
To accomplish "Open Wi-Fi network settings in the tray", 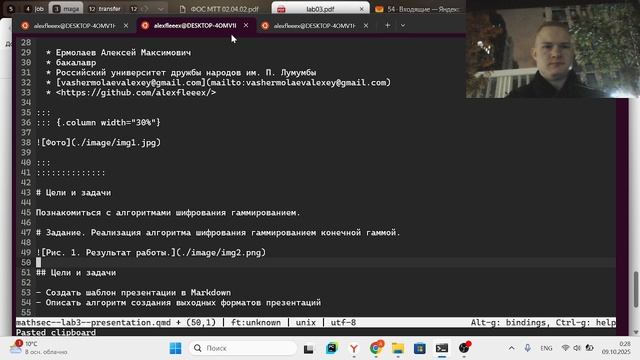I will [565, 348].
